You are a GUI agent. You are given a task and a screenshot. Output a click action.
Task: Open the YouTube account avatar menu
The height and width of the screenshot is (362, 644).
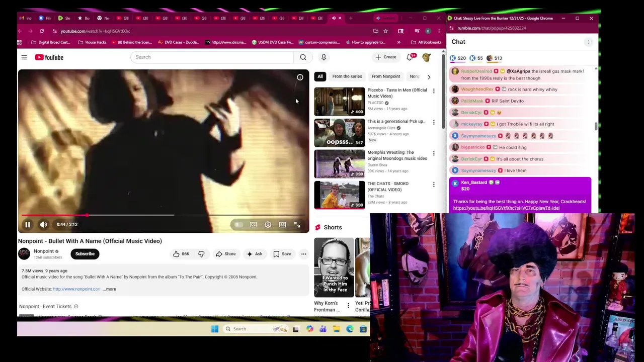(x=427, y=57)
